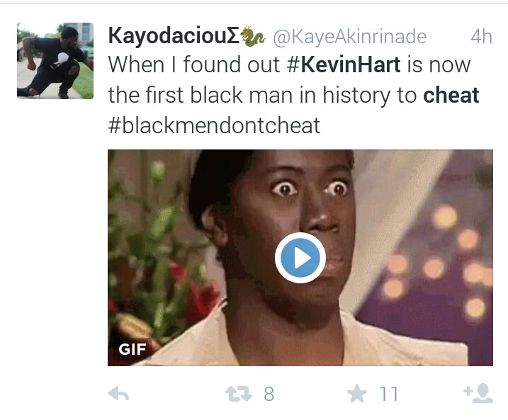
Task: Favorite the tweet with star icon
Action: point(356,394)
